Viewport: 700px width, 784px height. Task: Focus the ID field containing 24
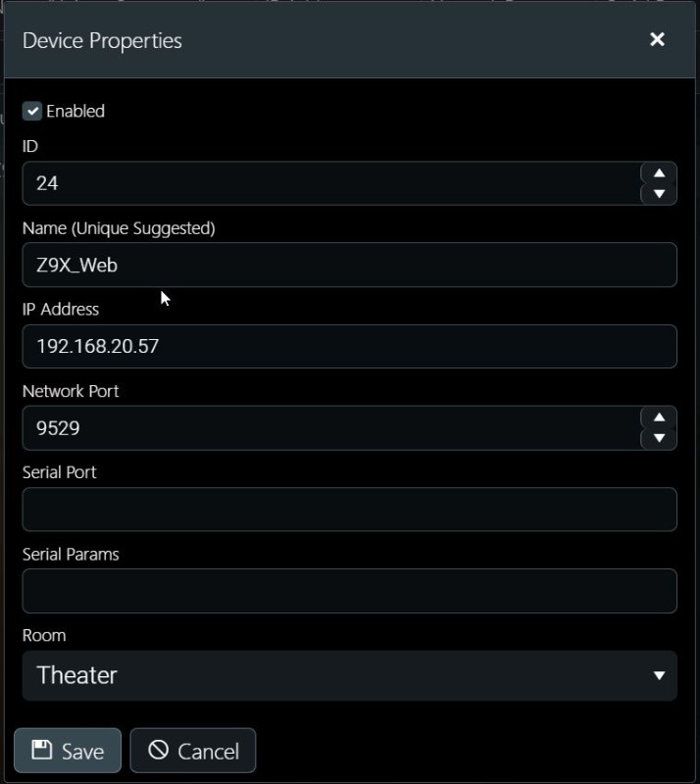pos(331,183)
